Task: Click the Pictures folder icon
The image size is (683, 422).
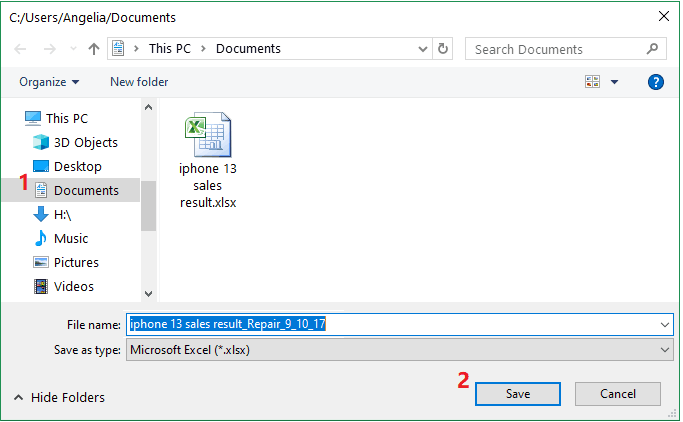Action: 41,262
